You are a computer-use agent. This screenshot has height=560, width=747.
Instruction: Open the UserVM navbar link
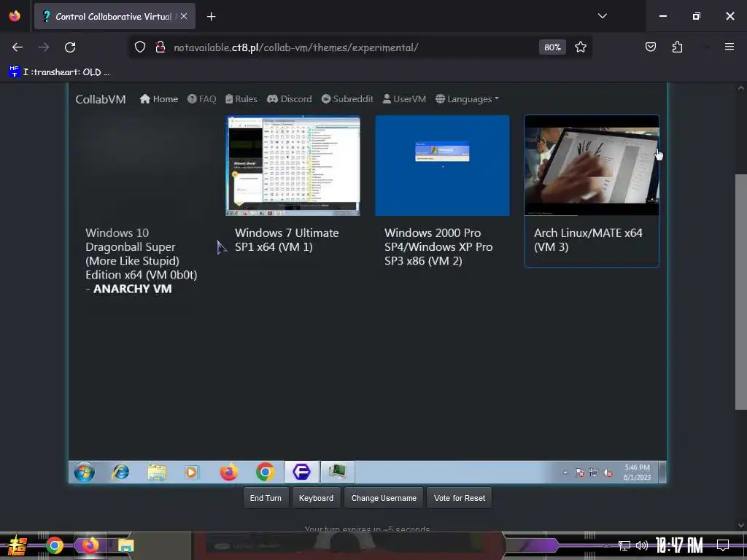coord(404,99)
